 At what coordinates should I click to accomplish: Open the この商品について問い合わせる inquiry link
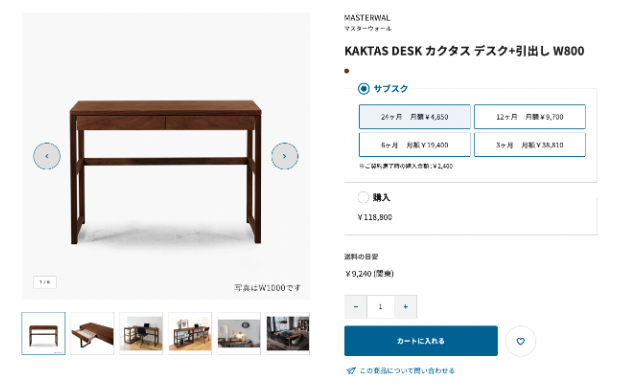(407, 371)
